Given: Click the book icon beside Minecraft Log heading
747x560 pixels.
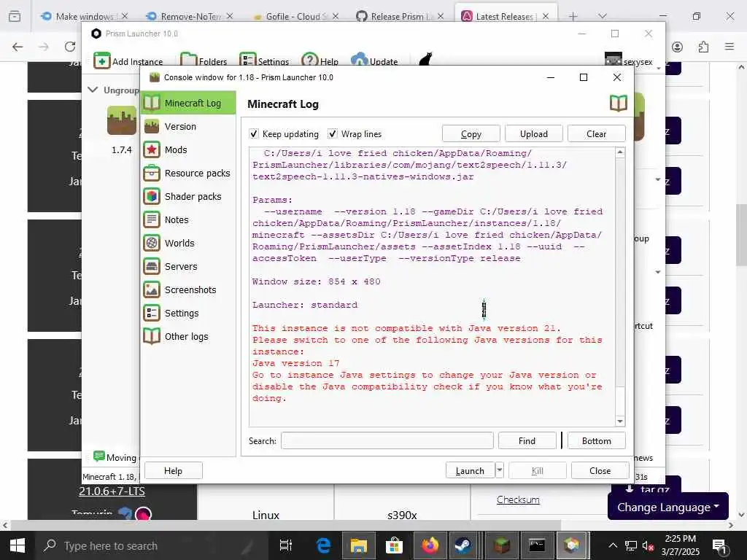Looking at the screenshot, I should click(x=619, y=104).
